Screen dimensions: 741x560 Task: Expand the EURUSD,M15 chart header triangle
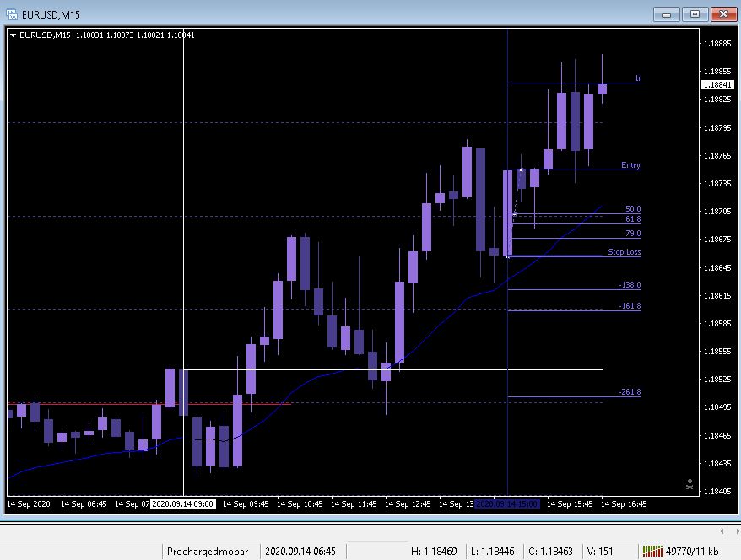tap(14, 35)
